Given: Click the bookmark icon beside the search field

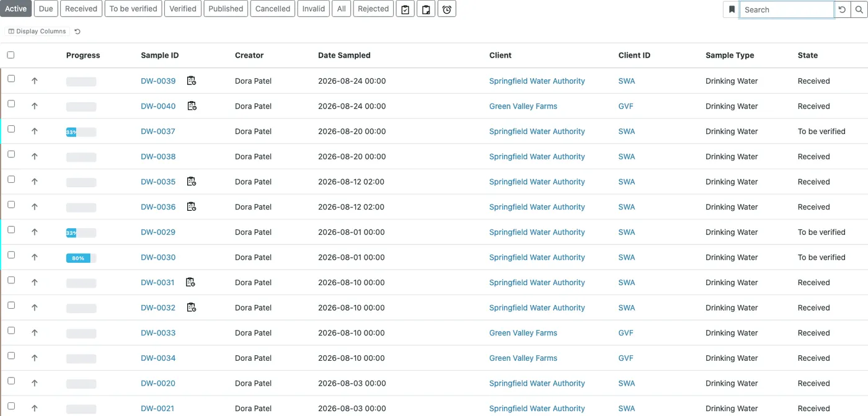Looking at the screenshot, I should (x=732, y=9).
